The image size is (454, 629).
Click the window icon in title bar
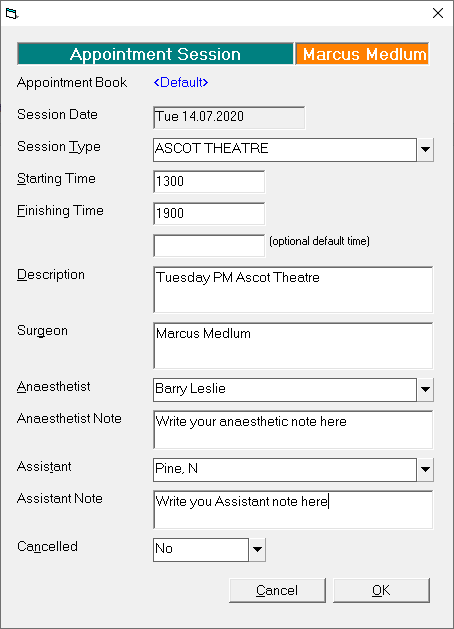(12, 14)
